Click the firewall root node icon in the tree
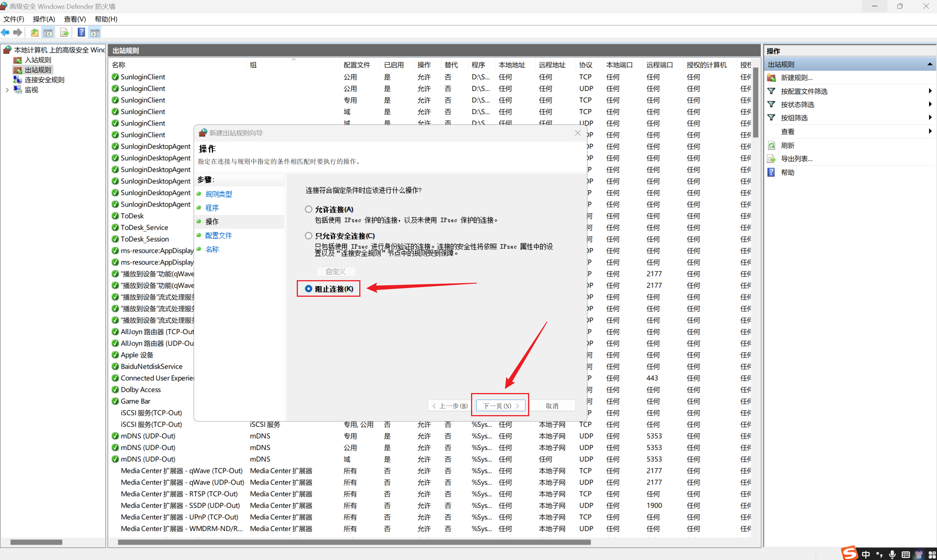The height and width of the screenshot is (560, 937). point(7,50)
